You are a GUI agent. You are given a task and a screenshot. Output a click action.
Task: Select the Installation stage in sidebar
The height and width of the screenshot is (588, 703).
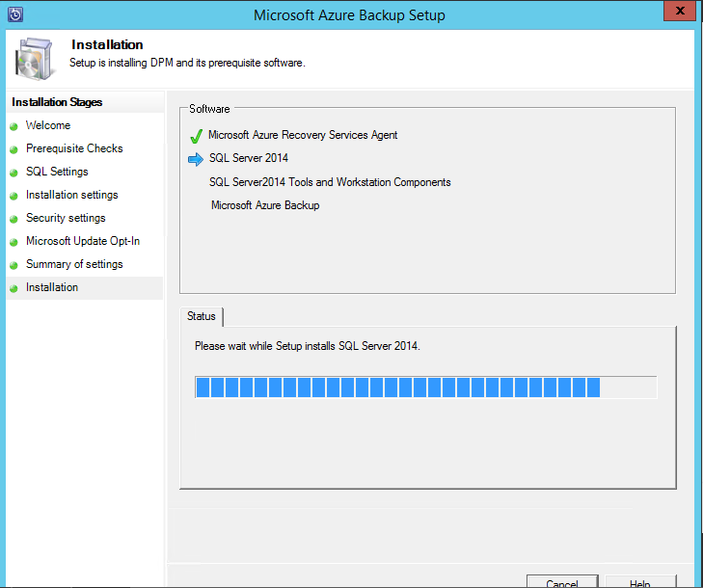click(52, 287)
